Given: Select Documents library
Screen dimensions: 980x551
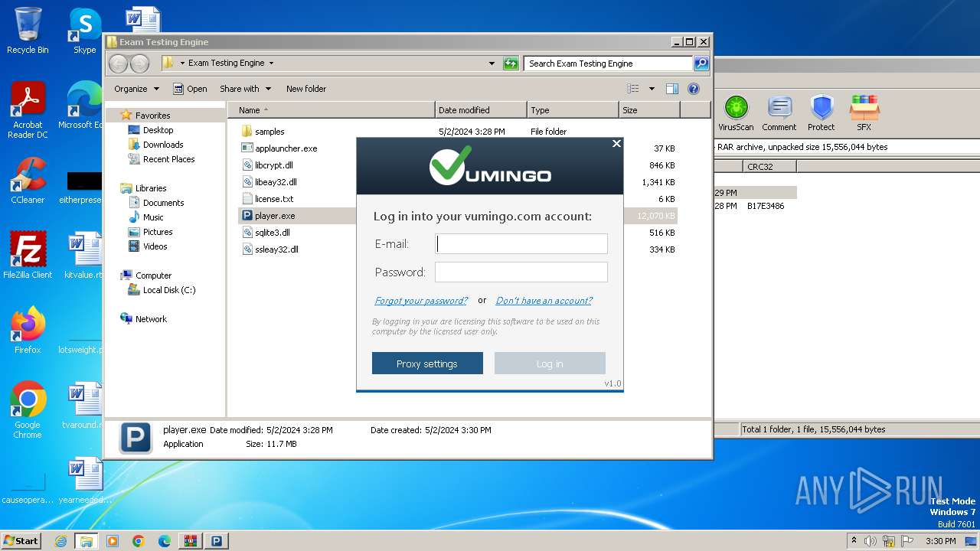Looking at the screenshot, I should coord(156,203).
